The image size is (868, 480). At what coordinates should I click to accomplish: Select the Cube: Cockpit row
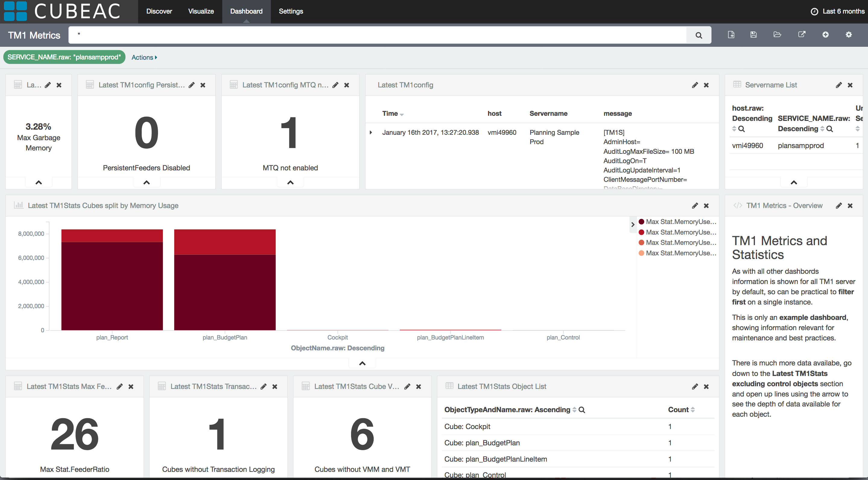[578, 427]
